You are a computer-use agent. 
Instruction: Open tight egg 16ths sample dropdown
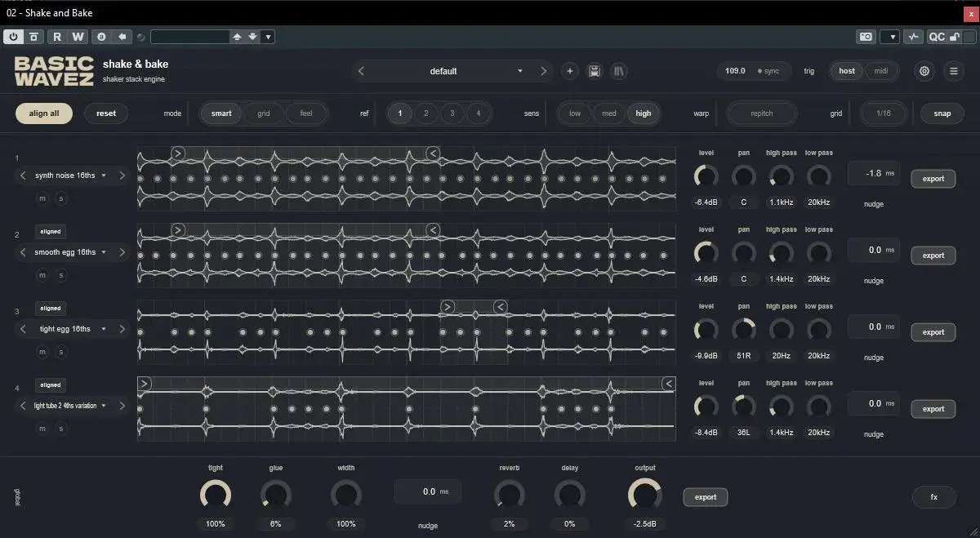click(x=72, y=329)
